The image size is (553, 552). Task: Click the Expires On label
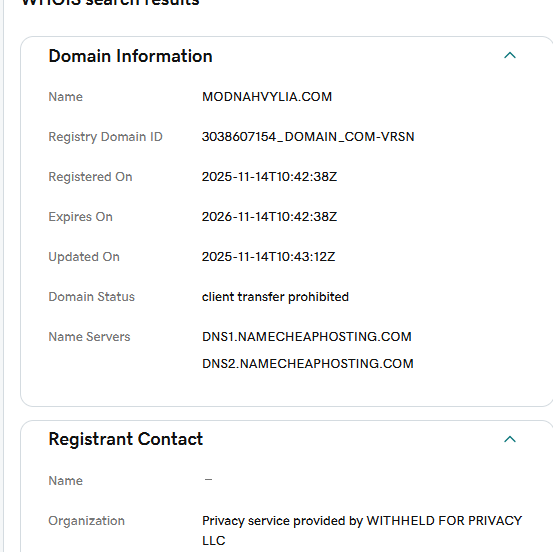tap(80, 217)
